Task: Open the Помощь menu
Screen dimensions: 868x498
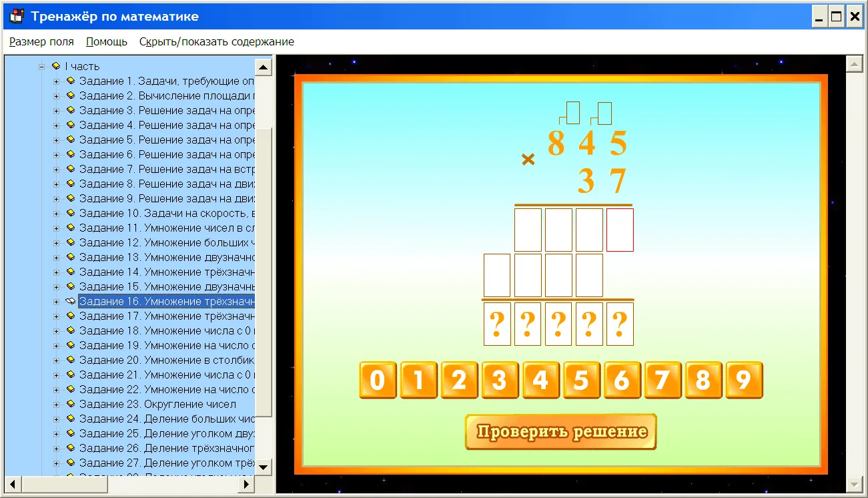Action: point(107,41)
